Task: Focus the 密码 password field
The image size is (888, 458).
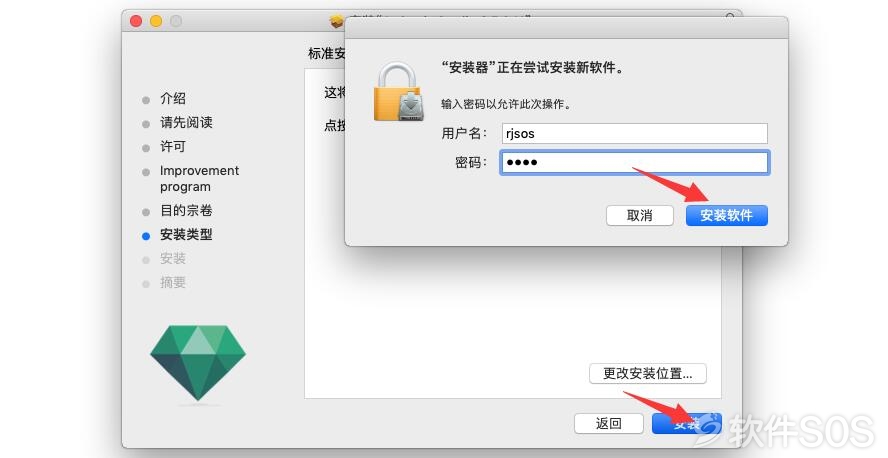Action: [634, 162]
